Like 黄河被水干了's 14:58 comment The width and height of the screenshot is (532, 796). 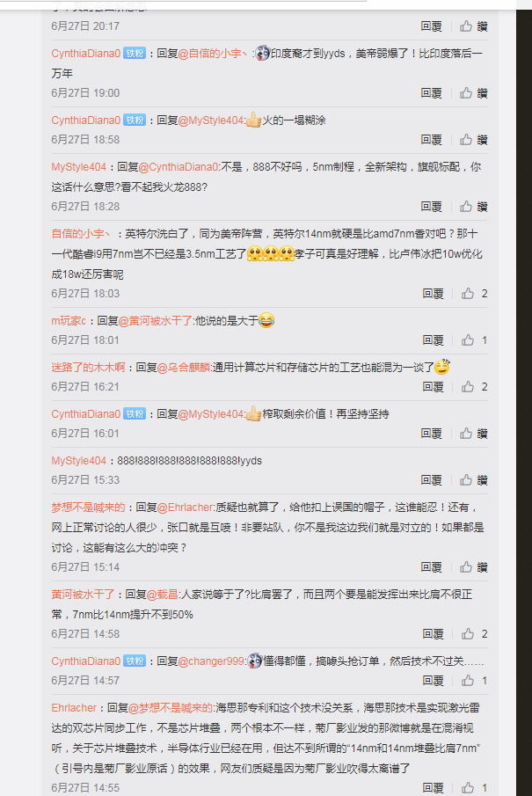pyautogui.click(x=475, y=634)
